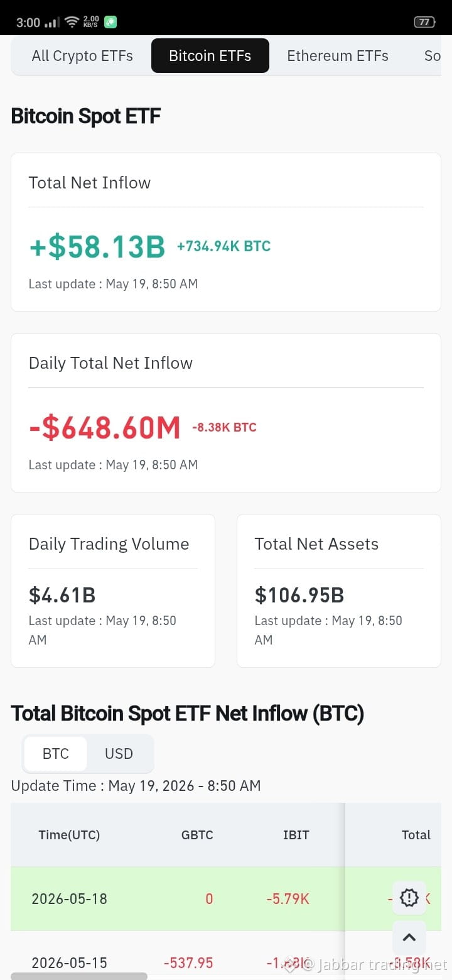The height and width of the screenshot is (980, 452).
Task: Switch inflow table to USD units
Action: tap(119, 754)
